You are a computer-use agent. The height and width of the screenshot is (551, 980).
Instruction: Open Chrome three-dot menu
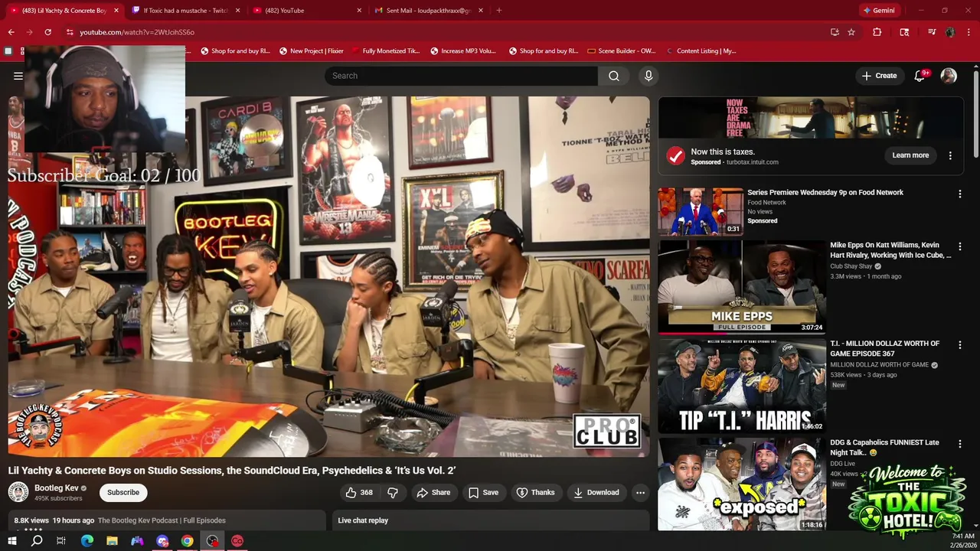click(969, 32)
